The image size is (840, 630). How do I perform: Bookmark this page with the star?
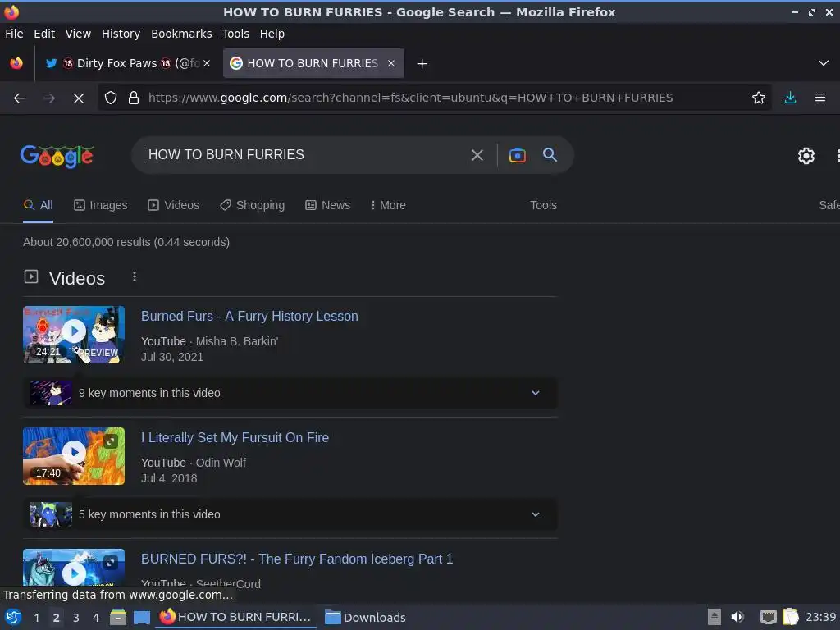coord(758,98)
